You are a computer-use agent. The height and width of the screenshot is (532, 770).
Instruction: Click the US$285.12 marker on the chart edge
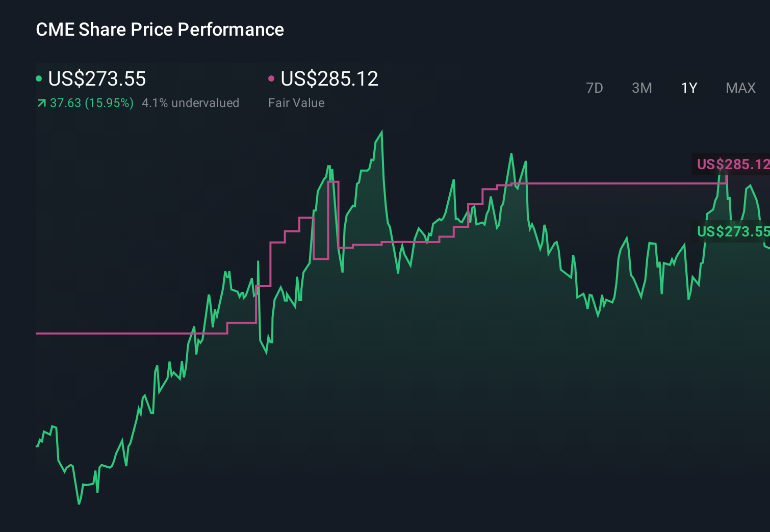click(x=733, y=165)
